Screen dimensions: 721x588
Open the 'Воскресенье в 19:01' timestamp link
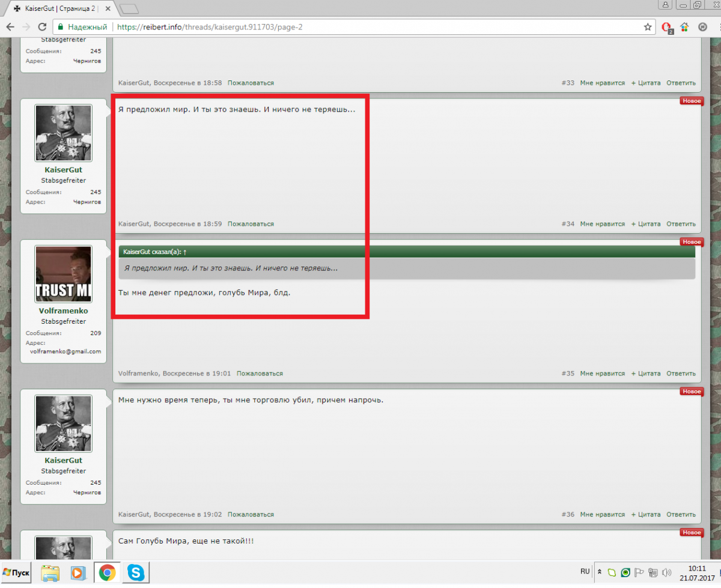coord(197,374)
